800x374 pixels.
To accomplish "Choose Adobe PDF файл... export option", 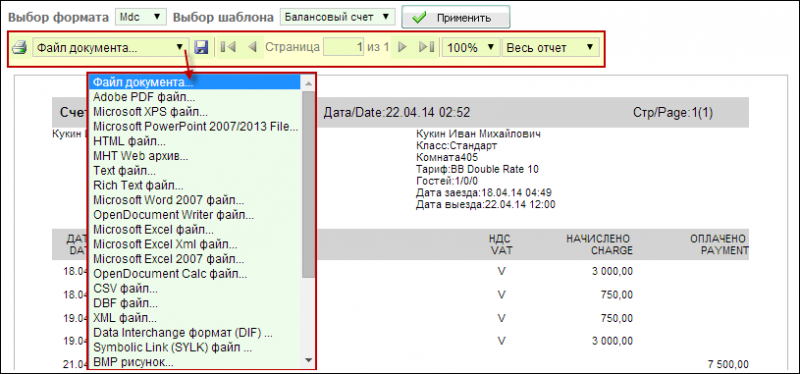I will click(x=195, y=97).
